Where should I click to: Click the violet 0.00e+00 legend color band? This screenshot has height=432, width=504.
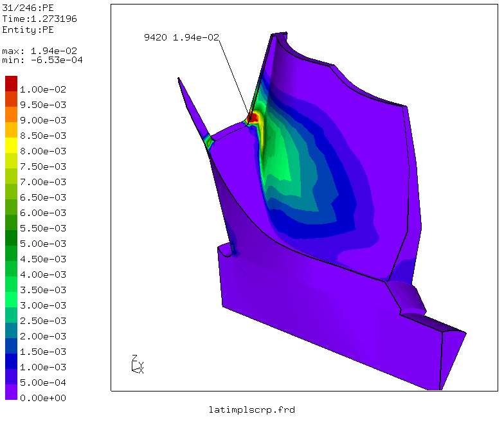12,392
